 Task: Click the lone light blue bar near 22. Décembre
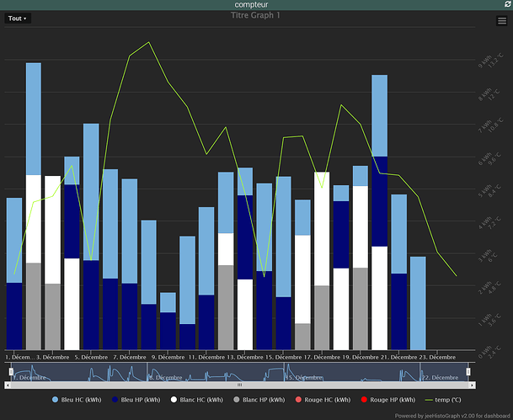point(418,303)
